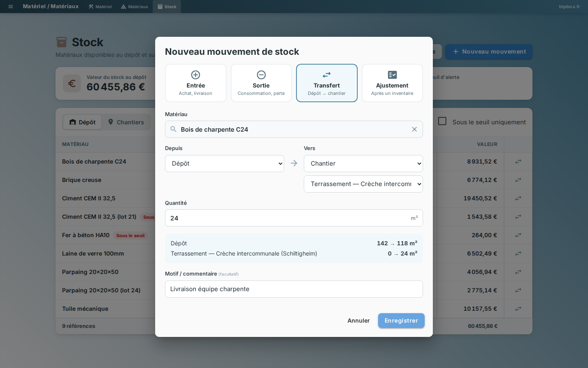Click transfer icon in Ciment CEM II 32,5 row
The height and width of the screenshot is (368, 588).
pyautogui.click(x=518, y=198)
